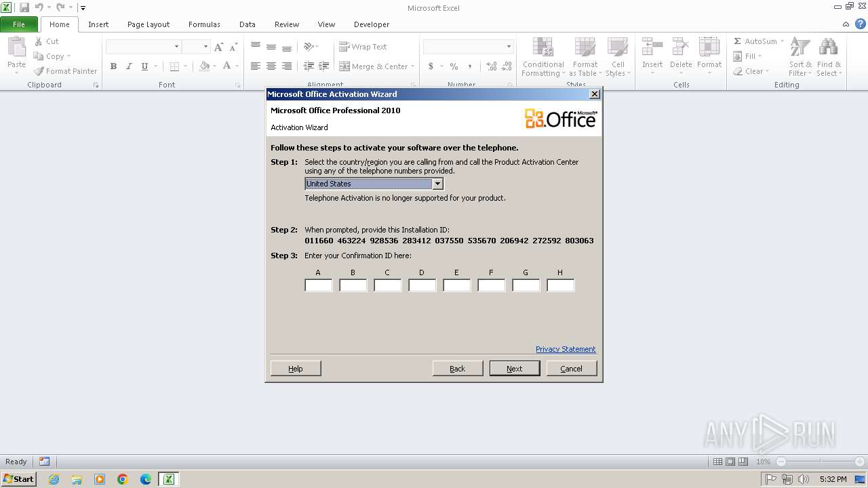Toggle Top Align
The image size is (868, 488).
[256, 47]
